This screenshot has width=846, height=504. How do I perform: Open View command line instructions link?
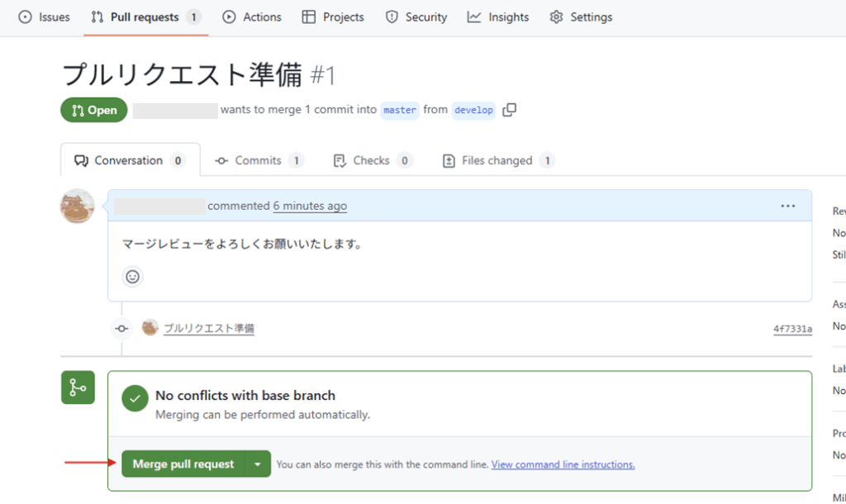point(563,465)
